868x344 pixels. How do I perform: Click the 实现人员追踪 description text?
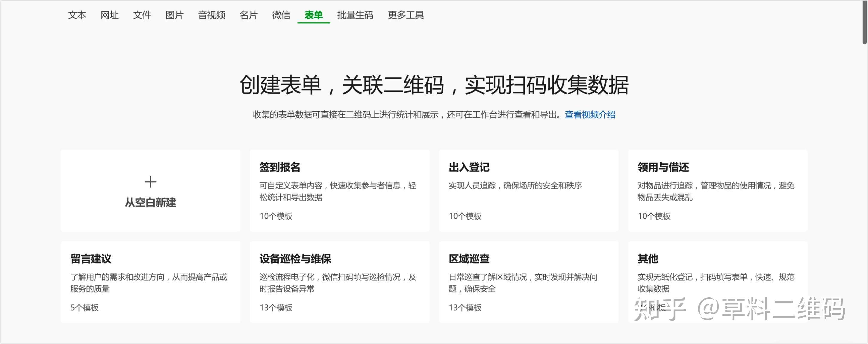(515, 186)
